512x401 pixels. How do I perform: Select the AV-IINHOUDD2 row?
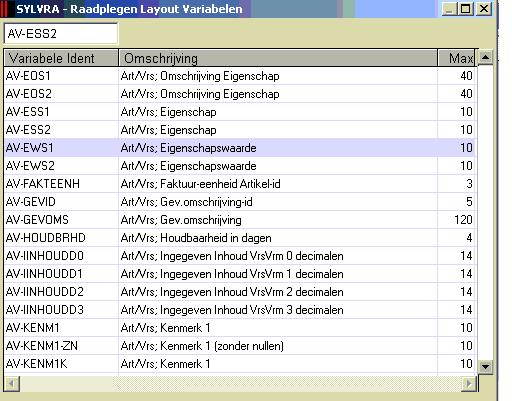pyautogui.click(x=240, y=292)
